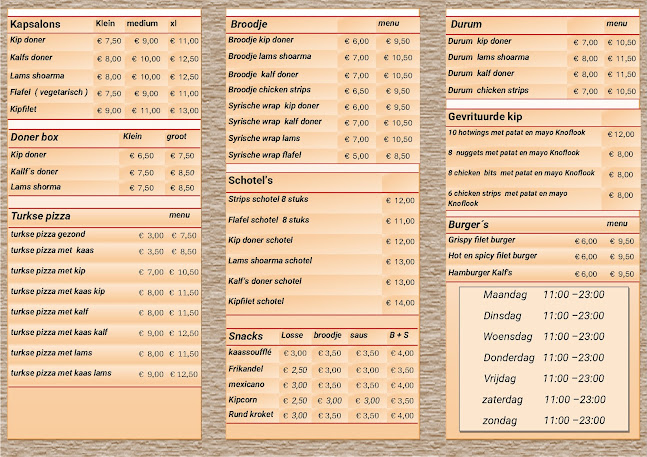
Task: Click turkse pizza gezond menu item
Action: pyautogui.click(x=48, y=235)
